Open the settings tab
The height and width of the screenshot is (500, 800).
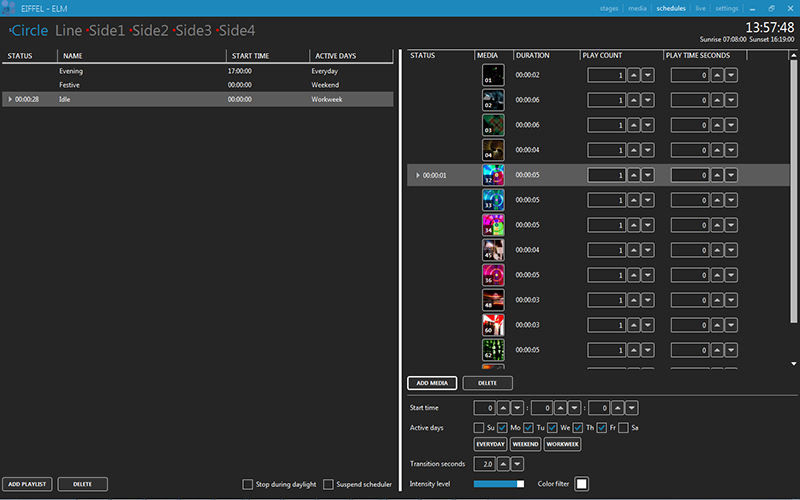pos(727,7)
